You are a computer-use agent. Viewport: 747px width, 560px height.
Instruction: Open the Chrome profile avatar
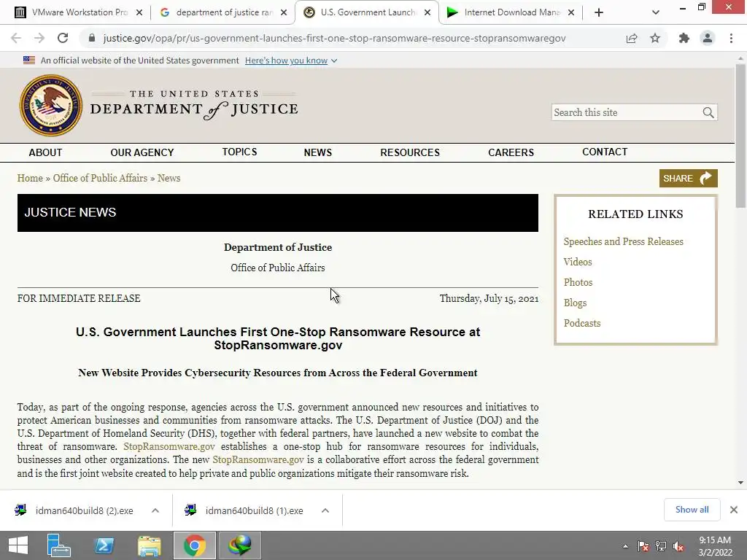[708, 38]
